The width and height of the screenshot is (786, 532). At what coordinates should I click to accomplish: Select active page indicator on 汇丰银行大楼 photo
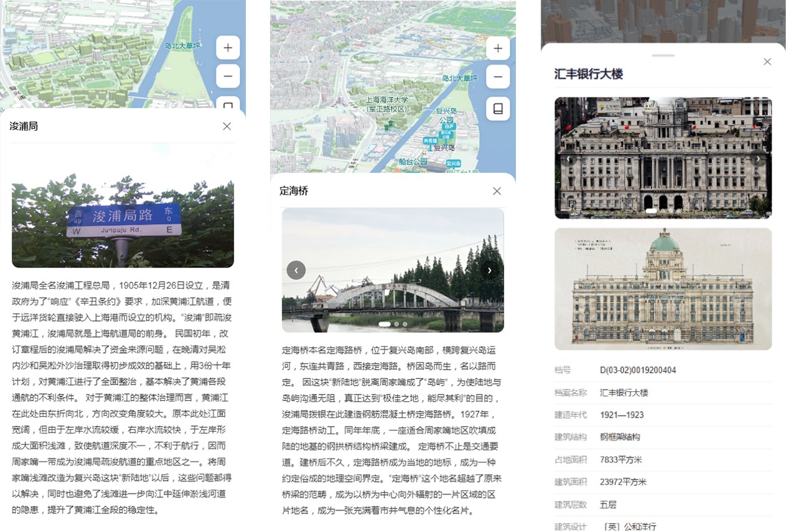(x=652, y=211)
